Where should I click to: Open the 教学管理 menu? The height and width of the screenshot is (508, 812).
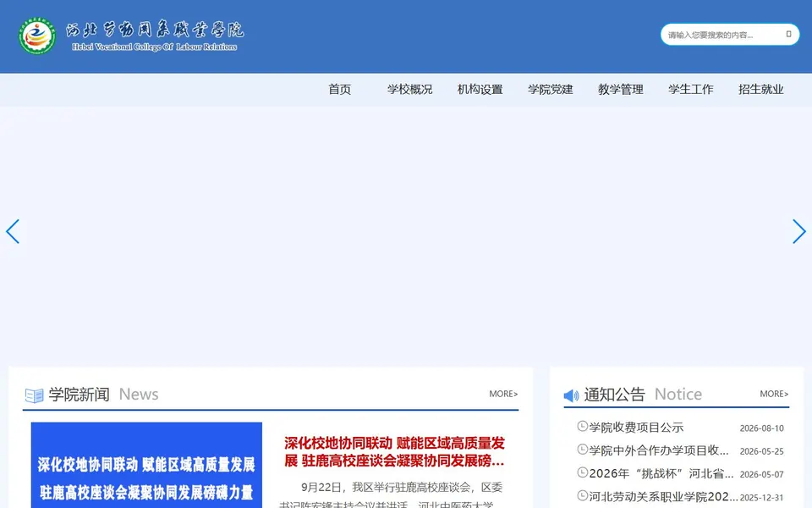[x=620, y=89]
